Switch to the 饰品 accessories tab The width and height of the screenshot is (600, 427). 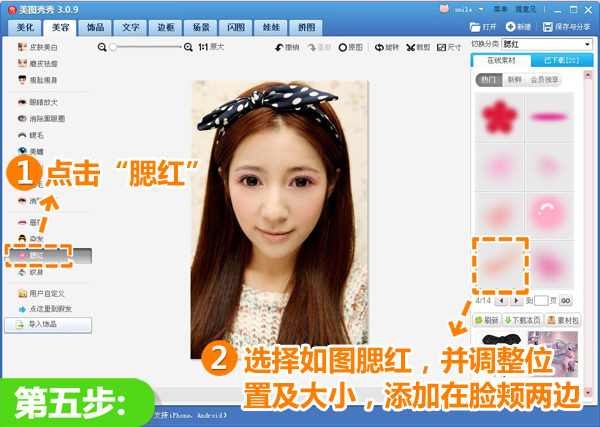(x=95, y=28)
